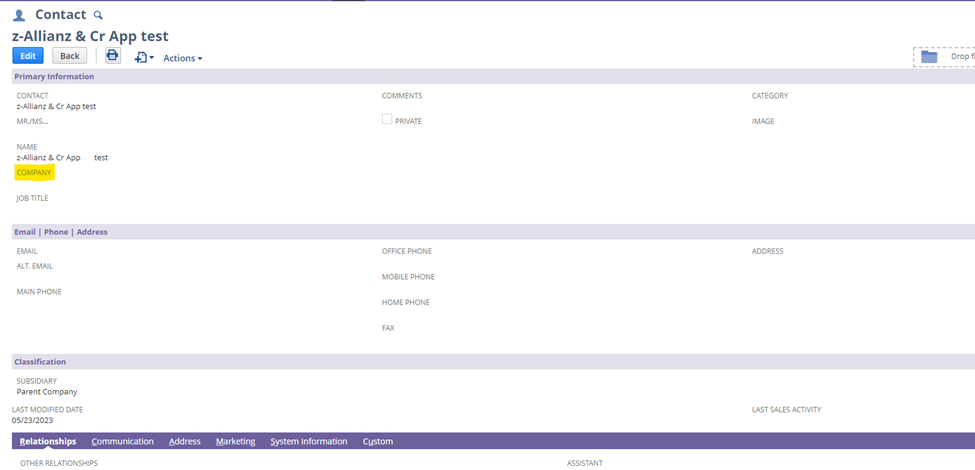Click the Parent Company subsidiary value
Image resolution: width=975 pixels, height=470 pixels.
(47, 392)
